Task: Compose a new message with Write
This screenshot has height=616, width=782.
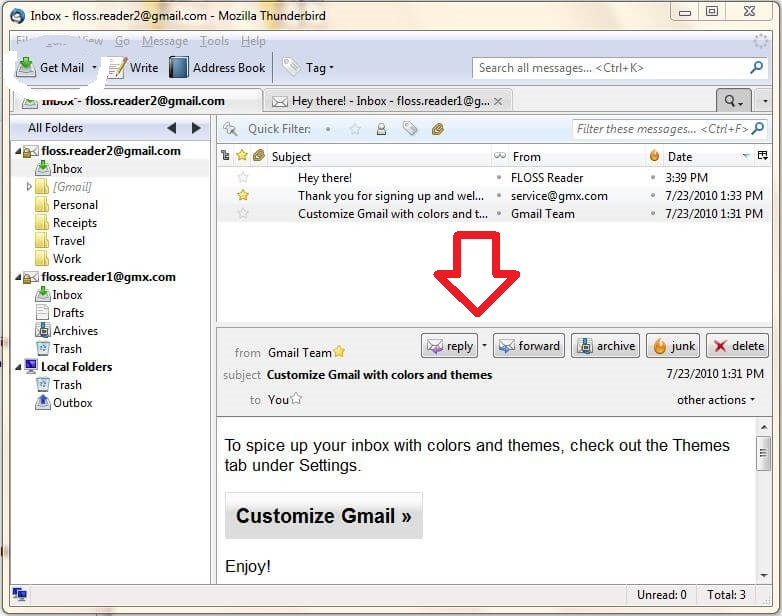Action: coord(133,68)
